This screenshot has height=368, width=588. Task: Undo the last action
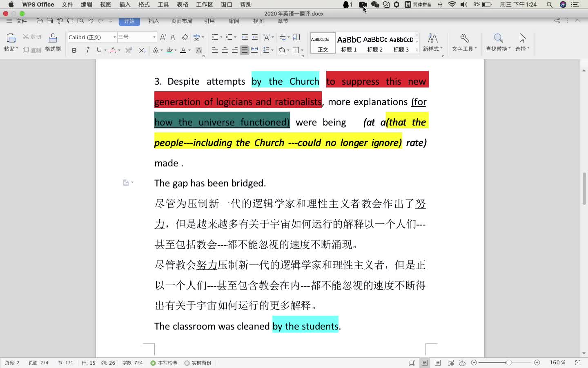pos(91,21)
